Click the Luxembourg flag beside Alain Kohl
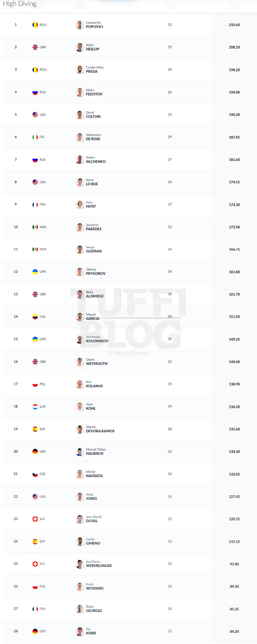Viewport: 257px width, 644px height. [x=35, y=406]
